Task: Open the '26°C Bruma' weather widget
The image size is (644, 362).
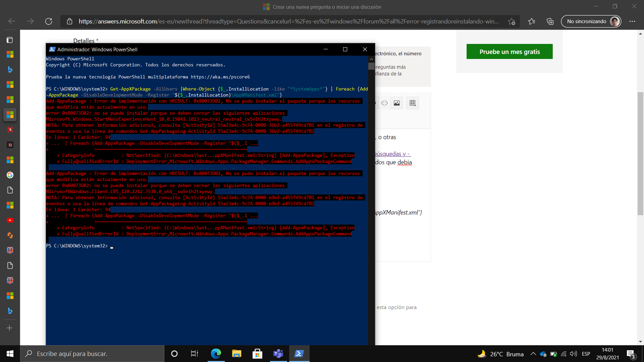Action: [500, 354]
